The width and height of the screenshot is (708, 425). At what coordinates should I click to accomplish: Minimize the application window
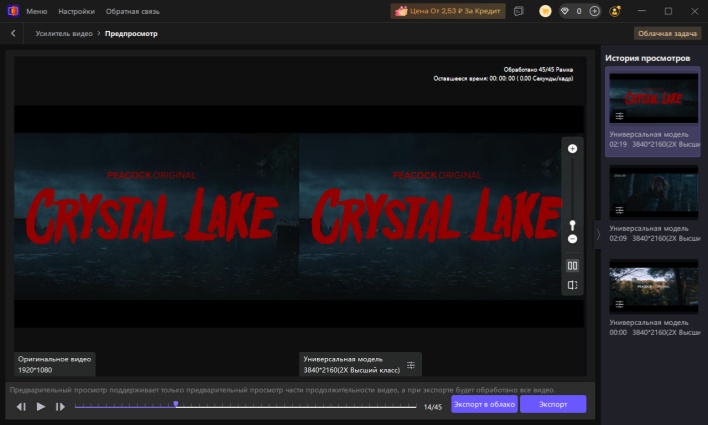coord(642,11)
